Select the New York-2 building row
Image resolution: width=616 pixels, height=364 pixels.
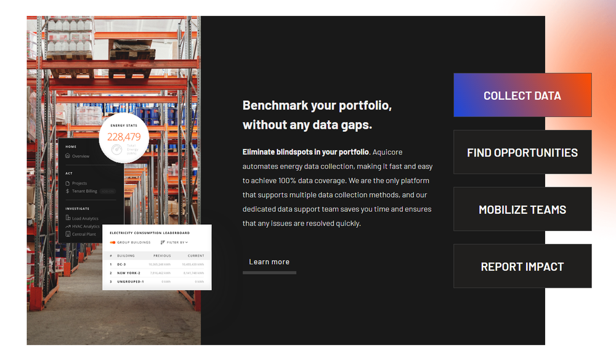(x=157, y=273)
